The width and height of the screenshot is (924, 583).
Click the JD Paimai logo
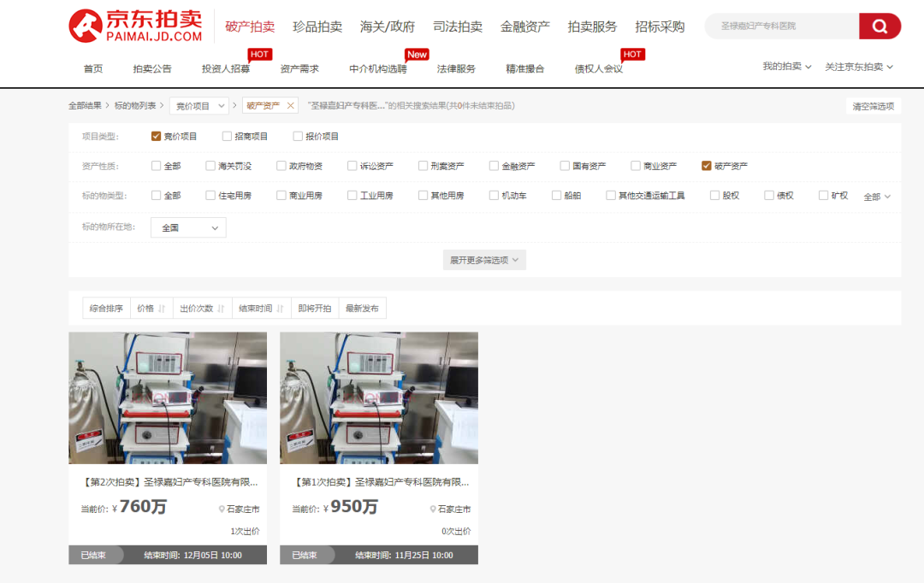(x=135, y=26)
